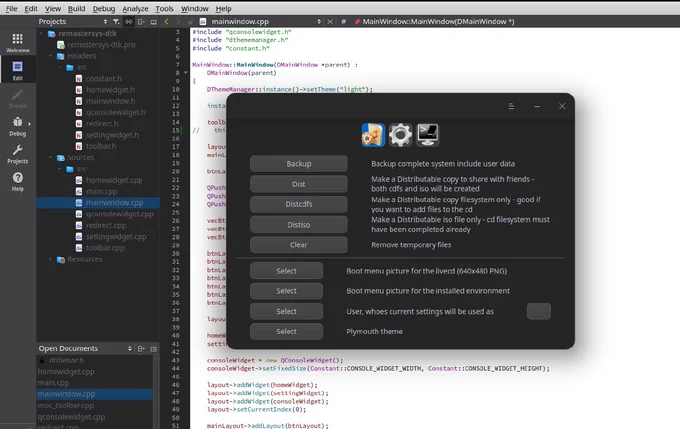
Task: Open the Tools menu
Action: point(164,8)
